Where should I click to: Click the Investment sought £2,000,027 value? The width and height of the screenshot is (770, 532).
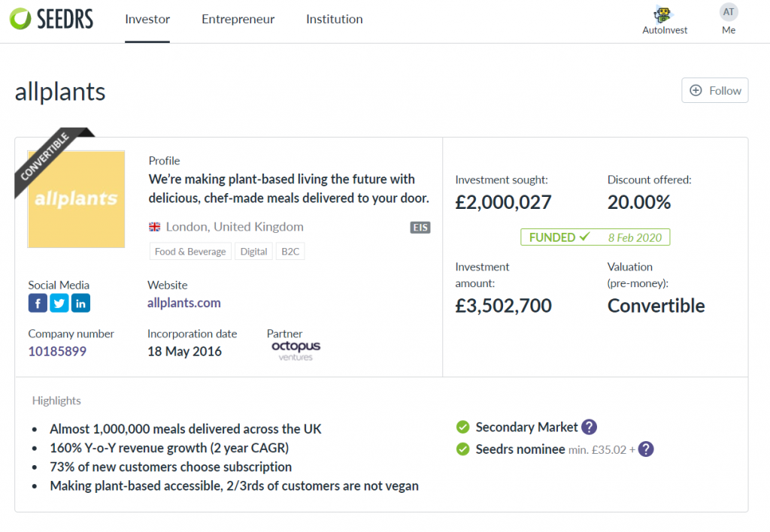[x=503, y=202]
